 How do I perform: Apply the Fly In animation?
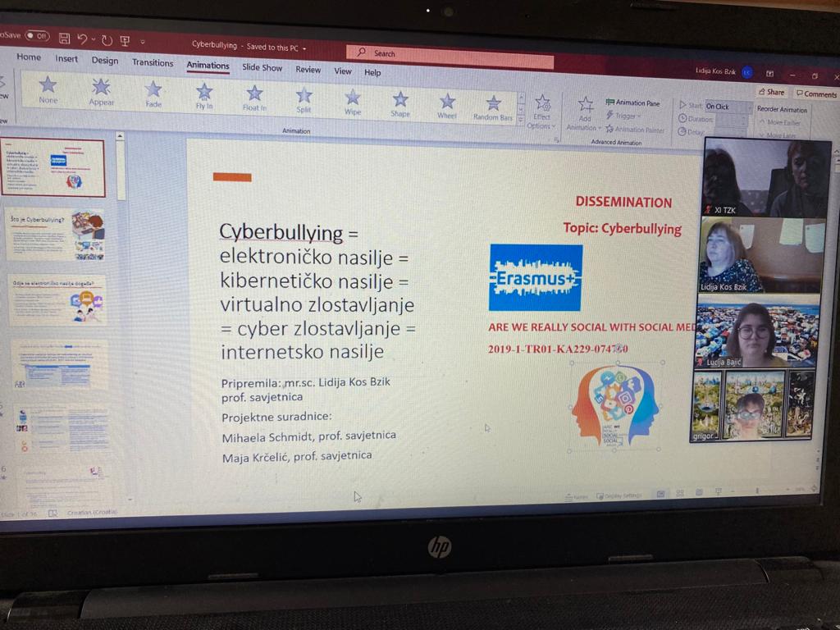[204, 97]
